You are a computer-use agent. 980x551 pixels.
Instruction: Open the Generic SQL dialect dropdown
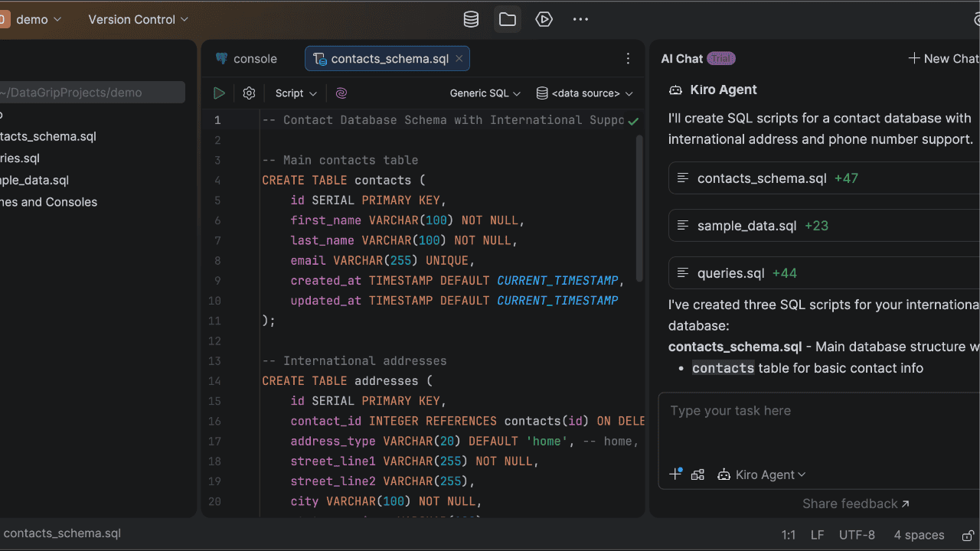[485, 93]
